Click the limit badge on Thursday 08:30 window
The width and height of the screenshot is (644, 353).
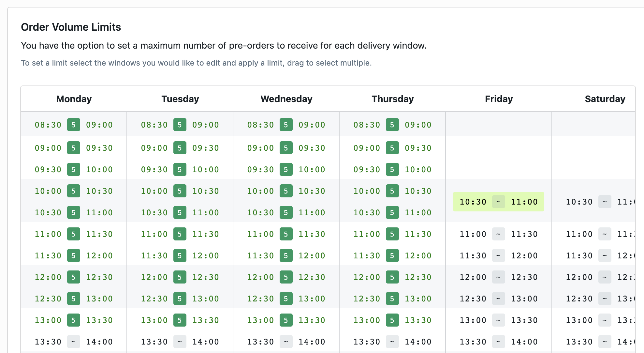click(392, 125)
